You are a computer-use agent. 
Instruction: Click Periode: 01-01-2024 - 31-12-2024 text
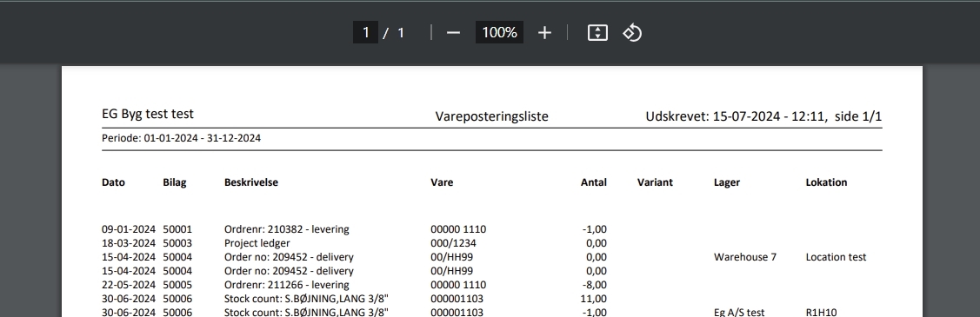click(181, 139)
